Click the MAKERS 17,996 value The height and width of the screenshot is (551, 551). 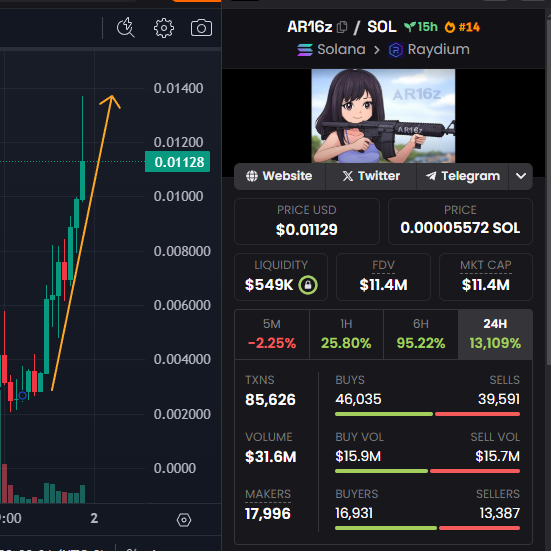(x=268, y=514)
